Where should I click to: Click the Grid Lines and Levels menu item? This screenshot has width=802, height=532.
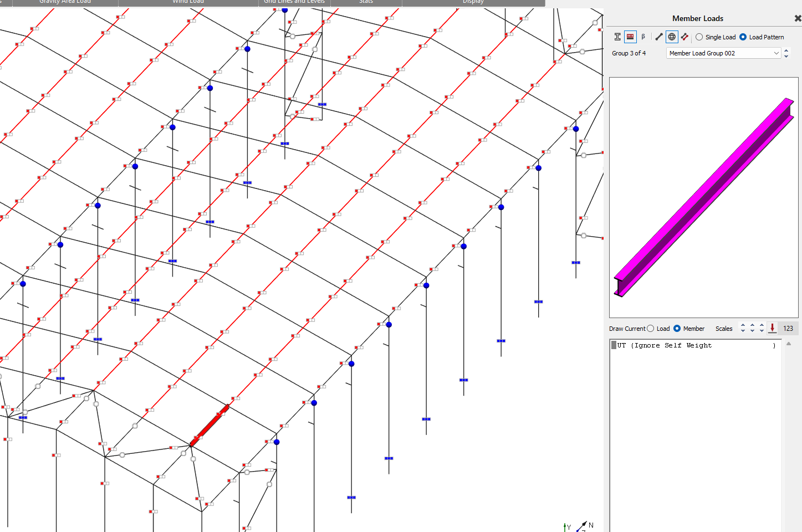click(x=294, y=2)
